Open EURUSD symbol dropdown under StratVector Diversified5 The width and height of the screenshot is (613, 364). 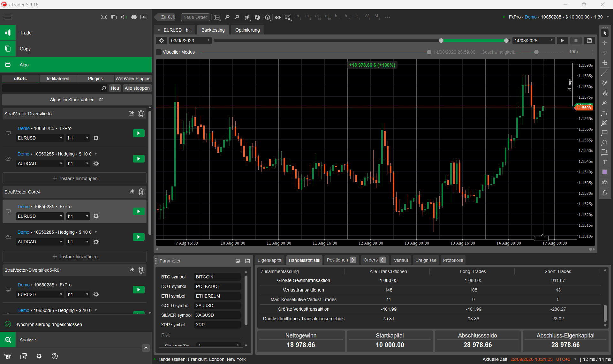click(x=40, y=138)
